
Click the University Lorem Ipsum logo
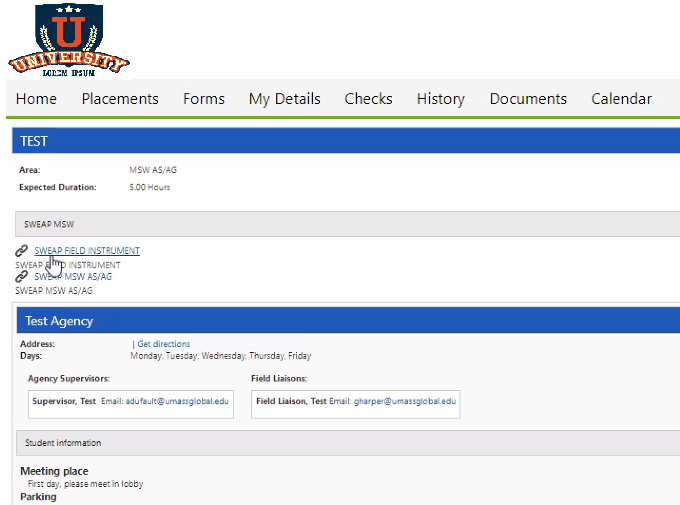coord(69,40)
